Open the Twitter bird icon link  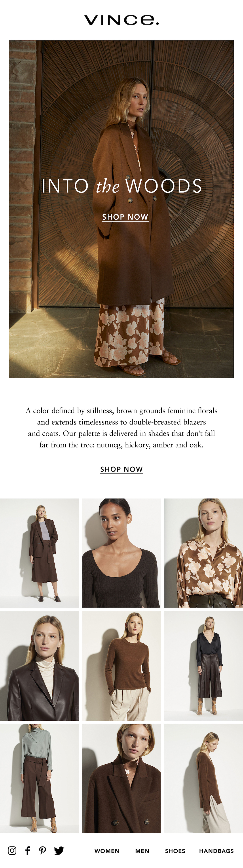click(x=59, y=851)
